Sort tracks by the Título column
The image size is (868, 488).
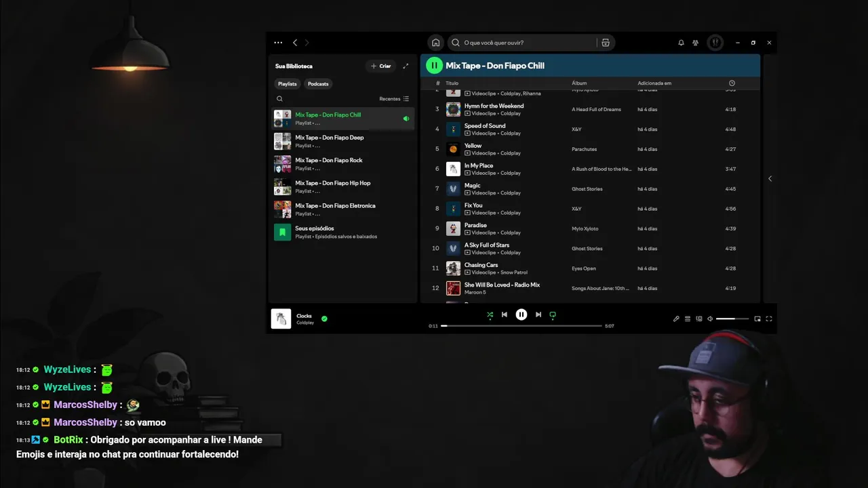[x=452, y=83]
